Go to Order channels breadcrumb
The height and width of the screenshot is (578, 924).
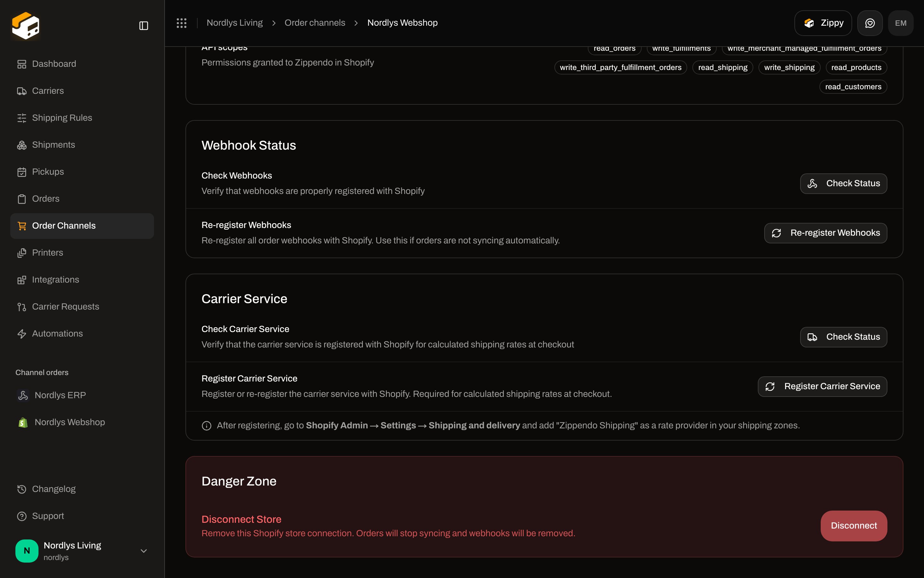(x=315, y=23)
